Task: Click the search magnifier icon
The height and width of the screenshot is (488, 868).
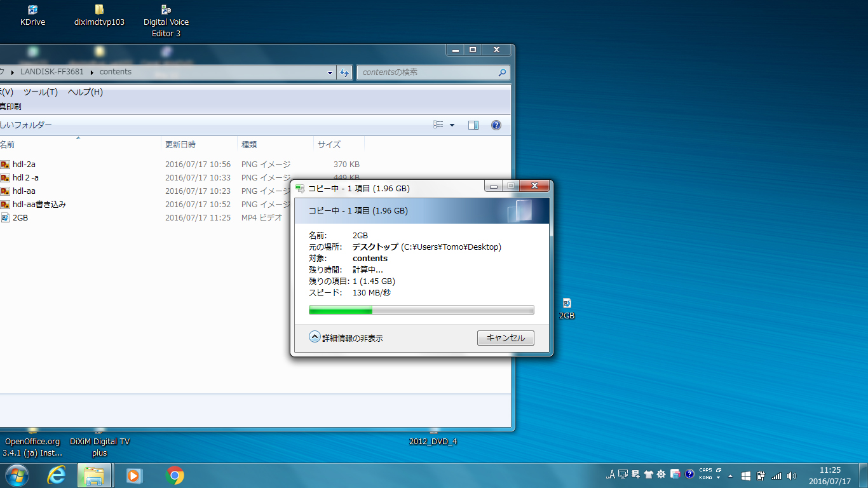Action: 502,72
